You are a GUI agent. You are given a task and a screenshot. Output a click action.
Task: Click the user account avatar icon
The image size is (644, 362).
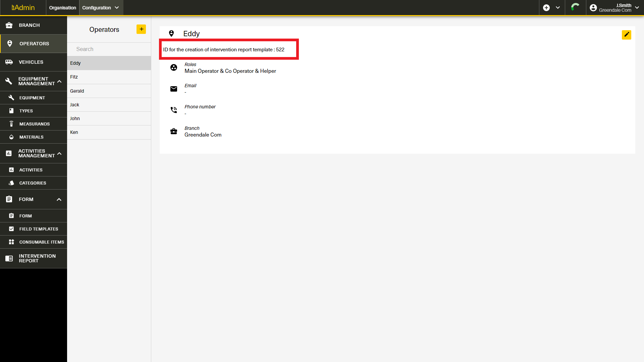pos(593,8)
